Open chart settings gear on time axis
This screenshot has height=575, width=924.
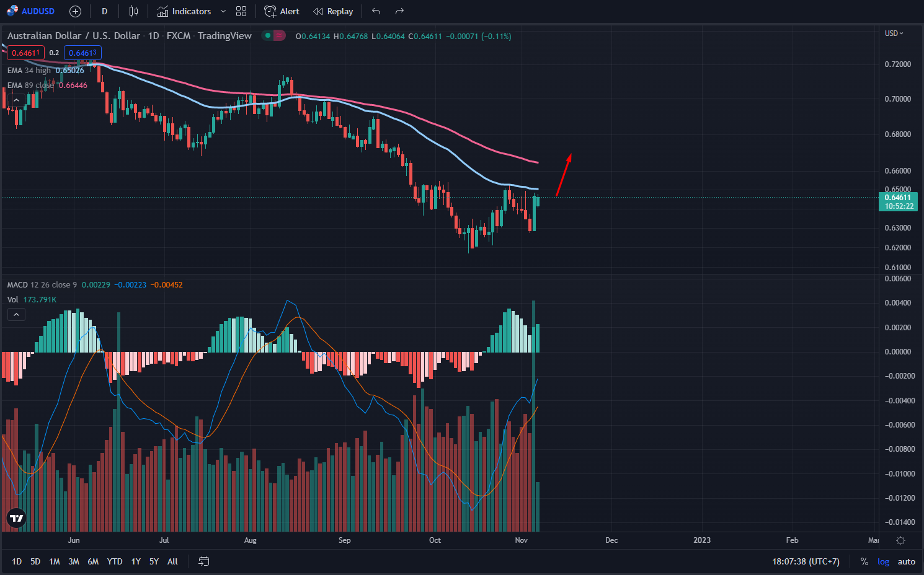tap(900, 540)
